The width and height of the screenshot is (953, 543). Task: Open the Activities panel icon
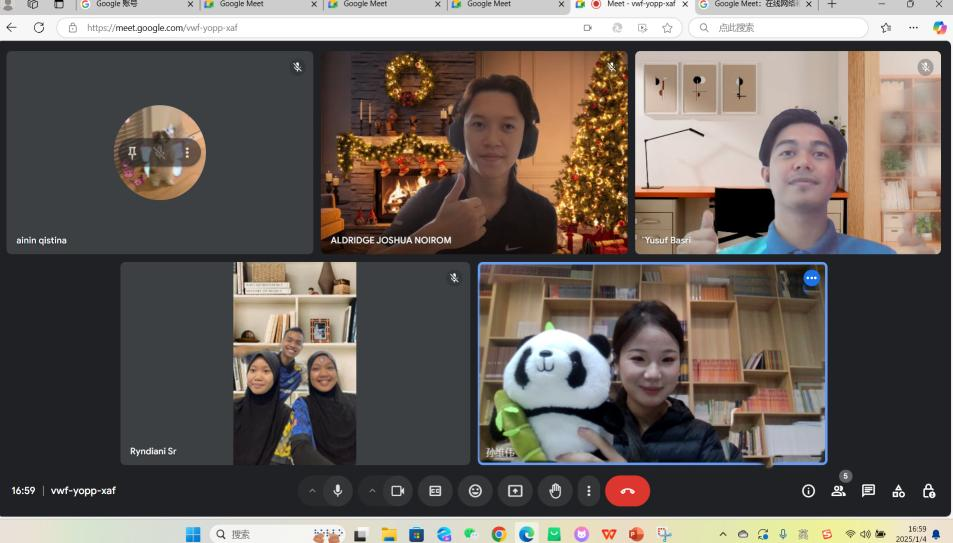click(899, 491)
